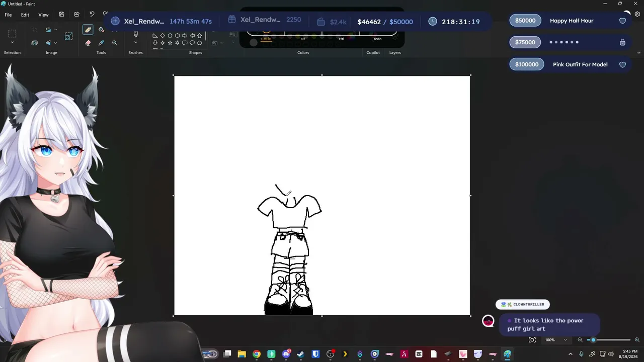This screenshot has width=644, height=362.
Task: Select the Brushes tool icon
Action: 135,34
